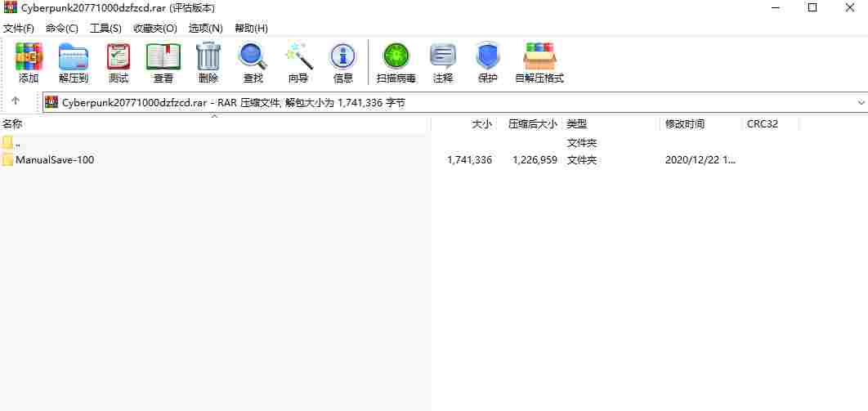Click the 自解压格式 (SFX) toolbar icon
This screenshot has width=868, height=411.
[539, 57]
